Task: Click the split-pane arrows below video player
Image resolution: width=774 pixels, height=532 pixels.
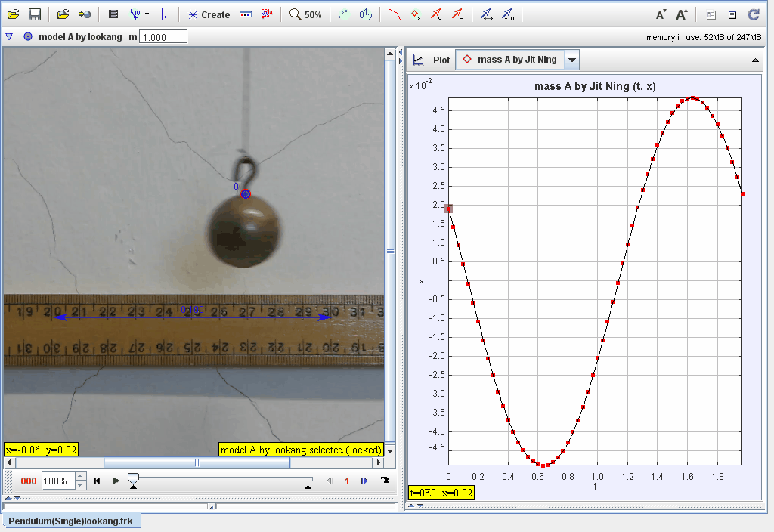Action: 12,498
